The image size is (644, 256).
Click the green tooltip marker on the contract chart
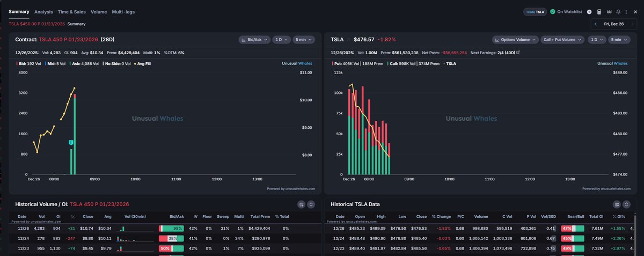pos(71,142)
